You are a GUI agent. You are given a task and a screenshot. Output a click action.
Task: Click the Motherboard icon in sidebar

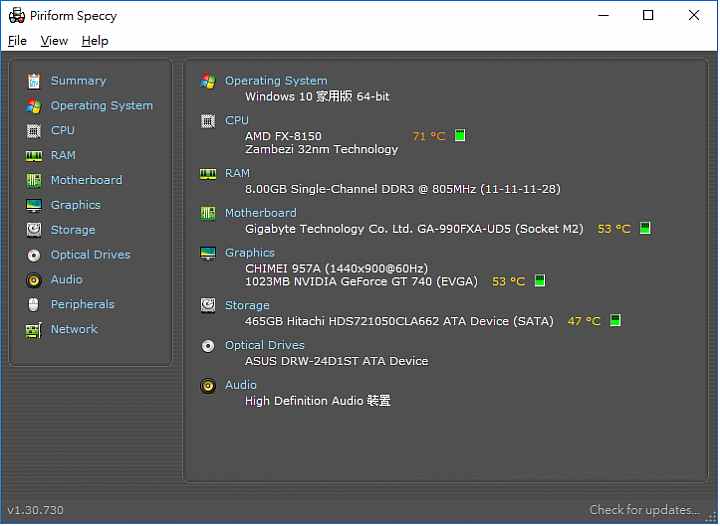34,180
